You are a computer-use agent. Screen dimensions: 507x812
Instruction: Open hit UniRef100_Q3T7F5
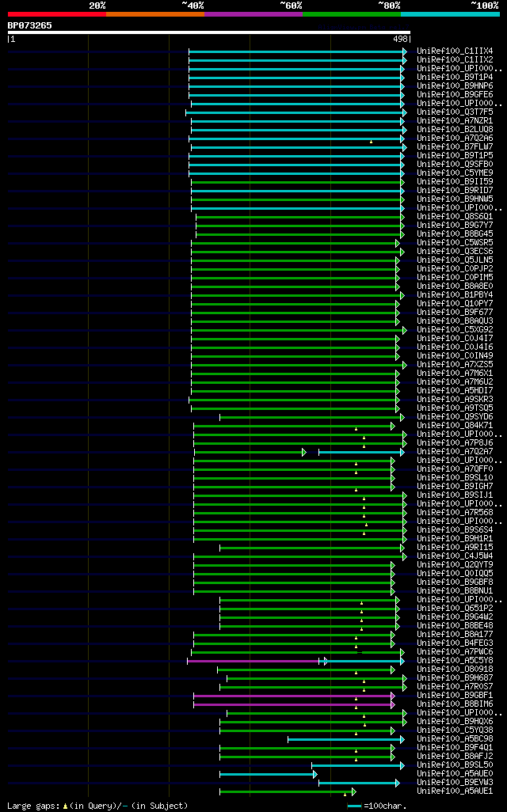coord(456,112)
